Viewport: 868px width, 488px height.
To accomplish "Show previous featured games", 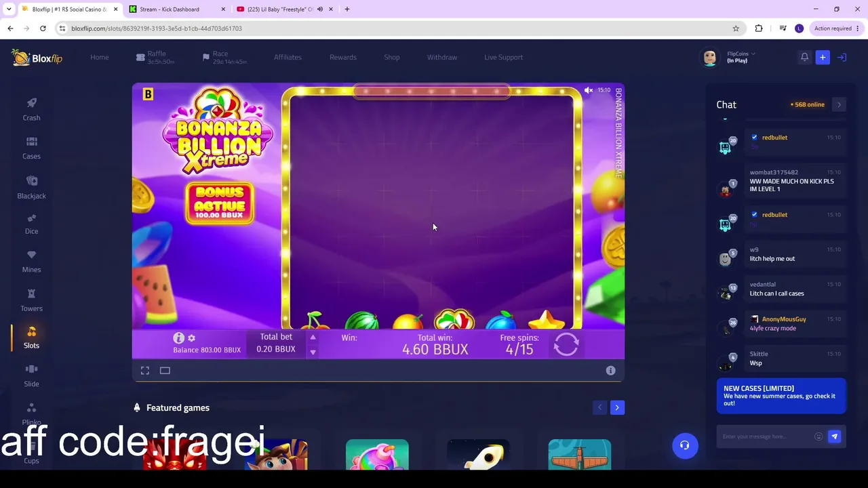I will (x=599, y=407).
